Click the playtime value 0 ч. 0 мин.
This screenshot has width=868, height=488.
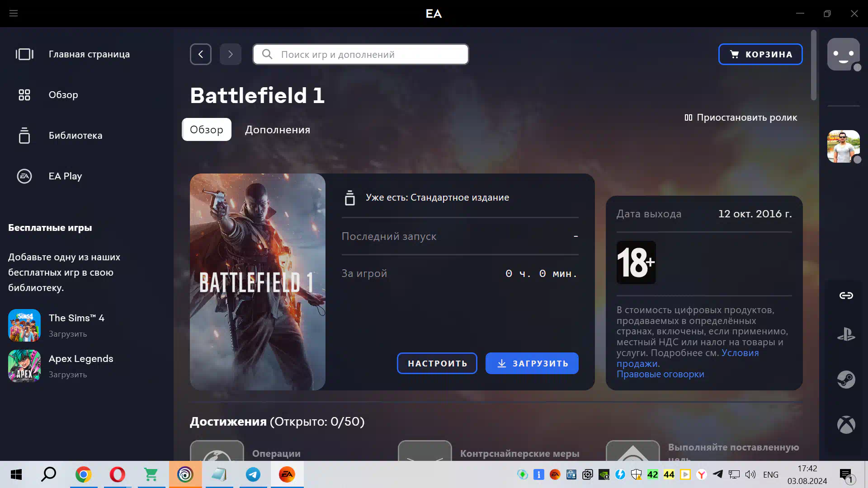pyautogui.click(x=542, y=274)
